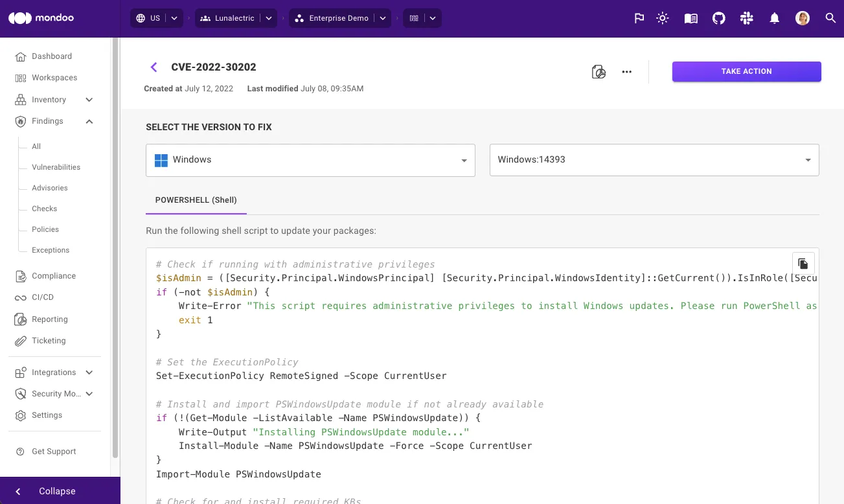The width and height of the screenshot is (844, 504).
Task: Open the Windows:14393 version dropdown
Action: point(654,160)
